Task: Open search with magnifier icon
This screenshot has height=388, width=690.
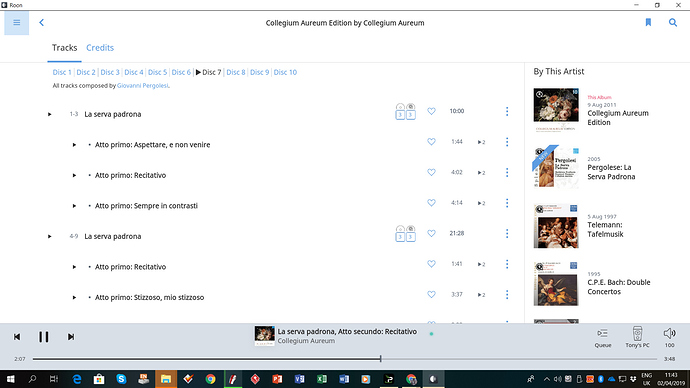Action: 673,22
